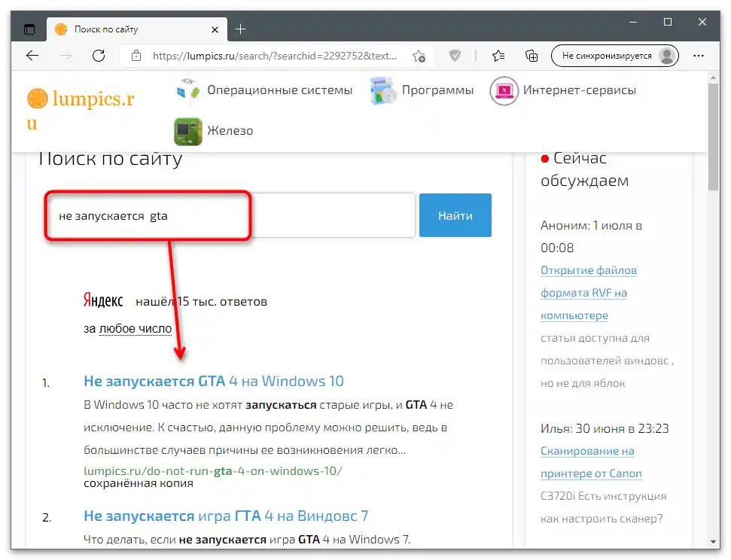The width and height of the screenshot is (731, 560).
Task: Click the browser forward arrow
Action: (x=65, y=56)
